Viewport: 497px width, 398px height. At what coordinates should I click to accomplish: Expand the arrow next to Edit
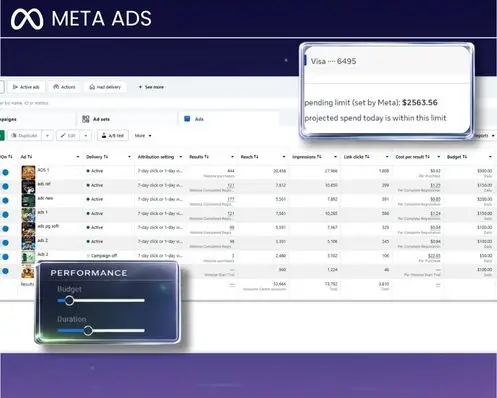pyautogui.click(x=86, y=136)
